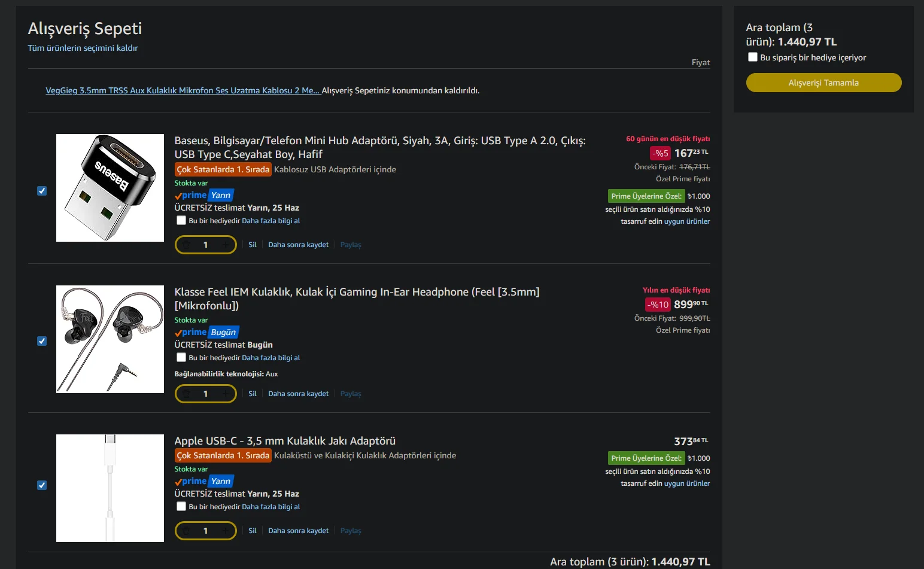
Task: Click 'Kablosuz USB Adaptörleri içinde' category link
Action: 335,169
